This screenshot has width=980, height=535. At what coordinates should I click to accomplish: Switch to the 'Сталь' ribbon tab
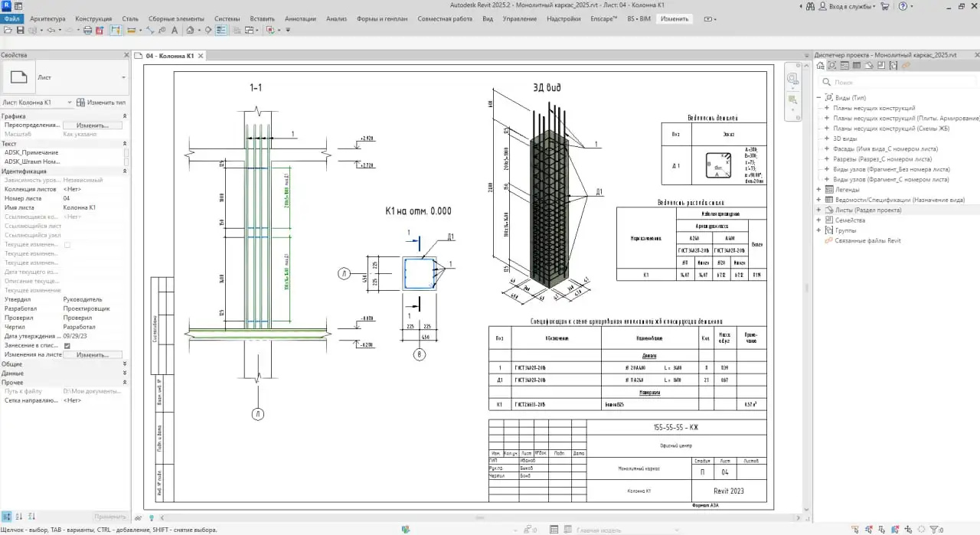tap(131, 18)
